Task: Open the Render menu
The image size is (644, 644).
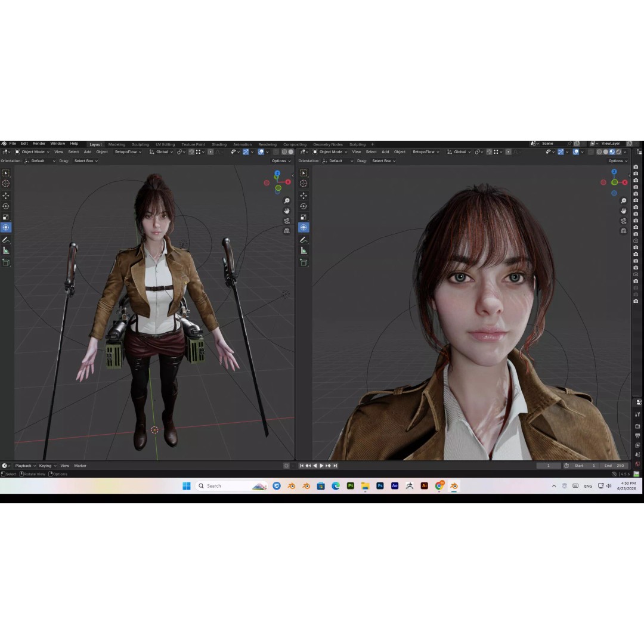Action: tap(39, 143)
